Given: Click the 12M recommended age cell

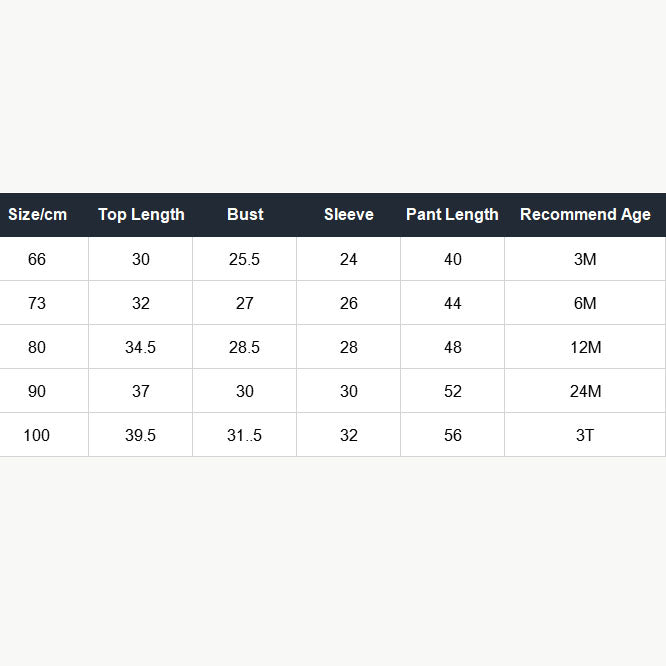Looking at the screenshot, I should pos(585,347).
